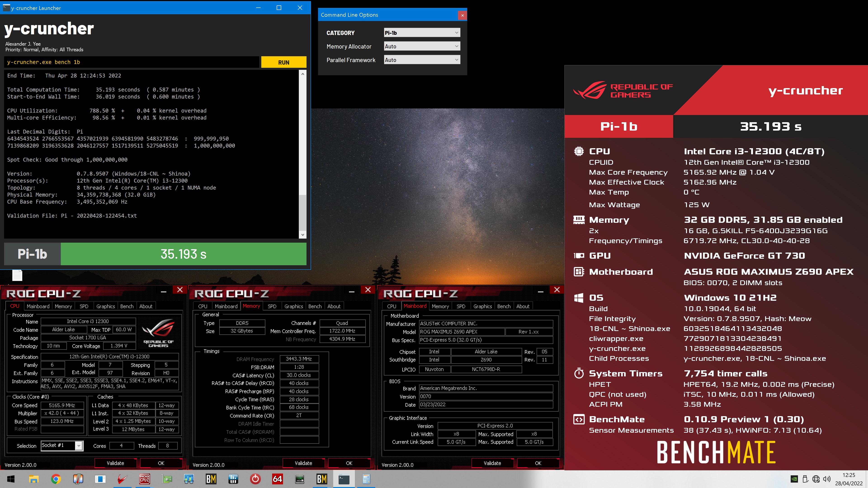Open the Windows Start menu
Screen dimensions: 868x488
[11, 479]
